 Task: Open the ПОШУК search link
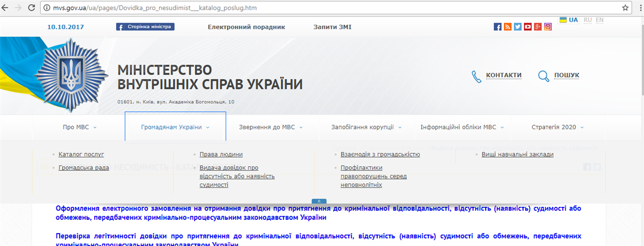pos(567,75)
